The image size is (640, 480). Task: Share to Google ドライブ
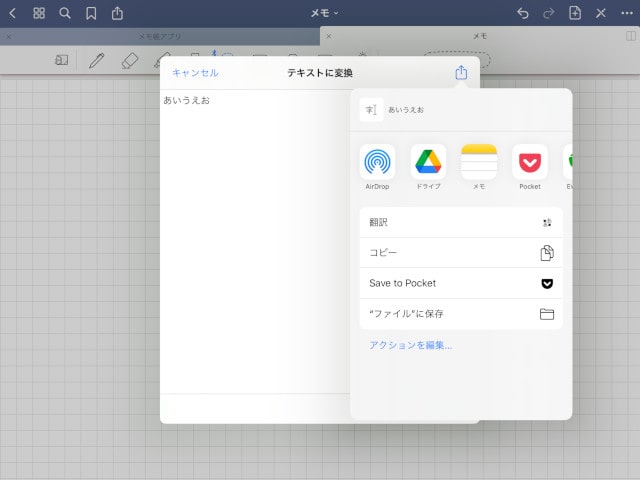[x=428, y=167]
